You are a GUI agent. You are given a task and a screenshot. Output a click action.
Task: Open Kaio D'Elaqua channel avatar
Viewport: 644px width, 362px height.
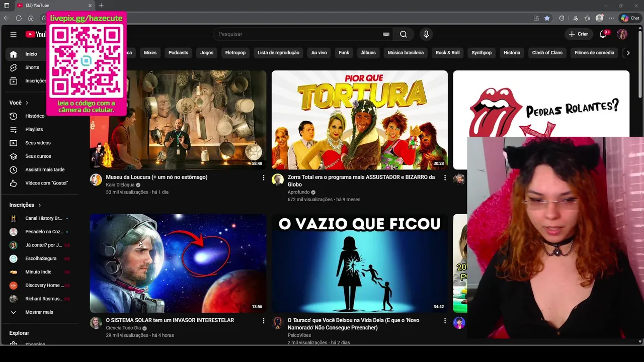click(x=96, y=179)
